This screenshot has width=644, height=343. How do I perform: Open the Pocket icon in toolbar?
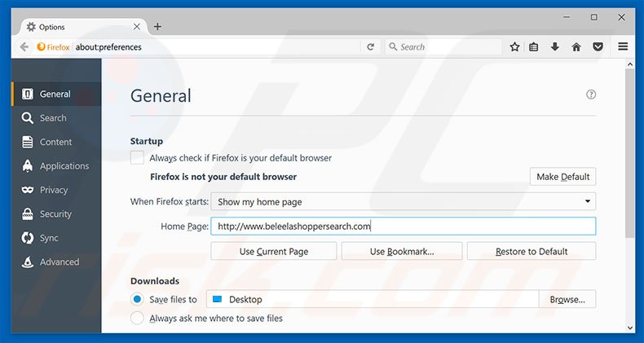[x=598, y=46]
